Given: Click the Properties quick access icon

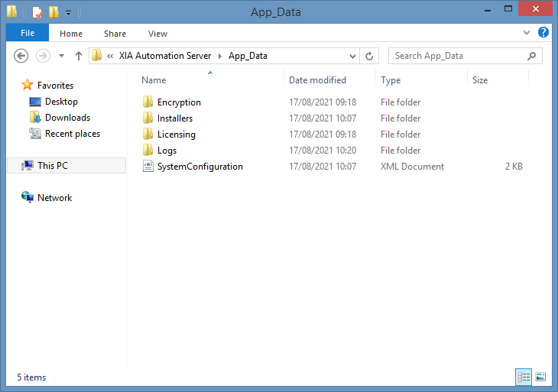Looking at the screenshot, I should coord(37,12).
